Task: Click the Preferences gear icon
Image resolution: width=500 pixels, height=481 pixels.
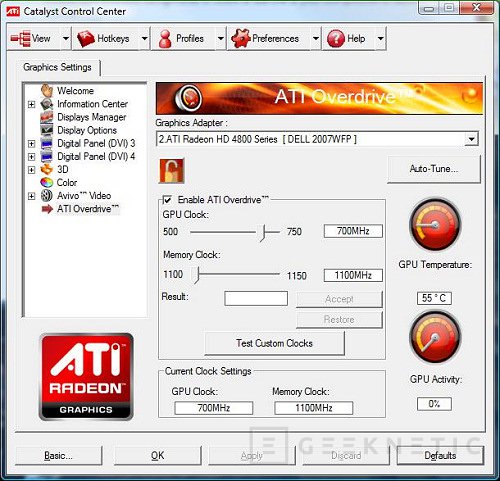Action: click(241, 38)
